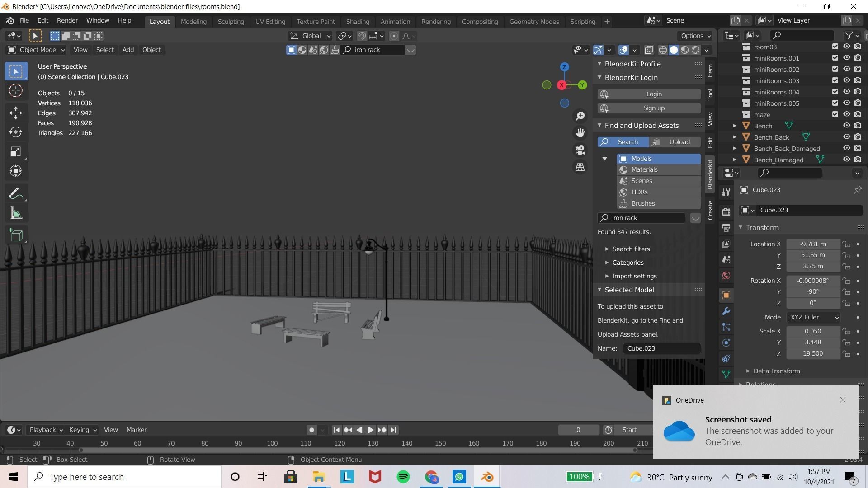Open the Keying menu in timeline
868x488 pixels.
click(82, 430)
